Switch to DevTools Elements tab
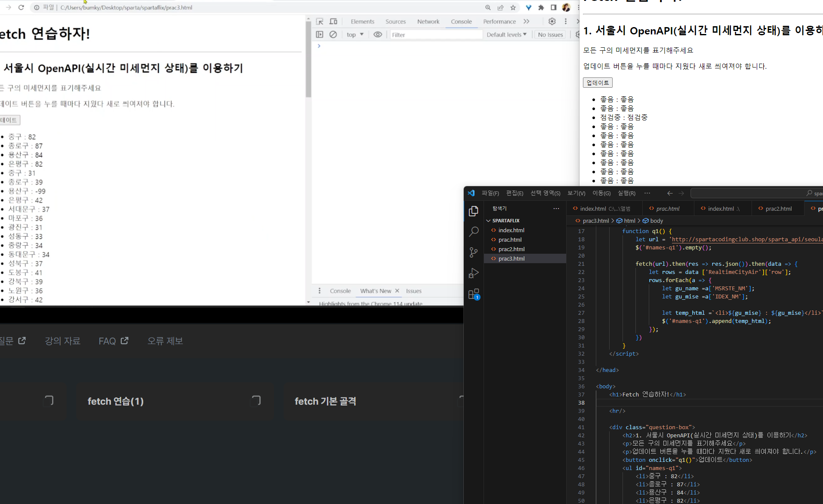 (362, 22)
